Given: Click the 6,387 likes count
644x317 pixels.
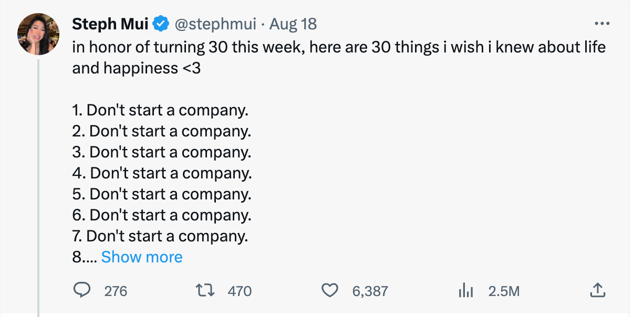Looking at the screenshot, I should [x=370, y=291].
